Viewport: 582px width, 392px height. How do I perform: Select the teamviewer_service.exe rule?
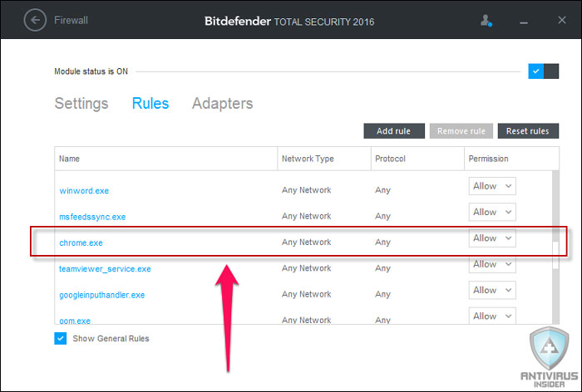(105, 269)
